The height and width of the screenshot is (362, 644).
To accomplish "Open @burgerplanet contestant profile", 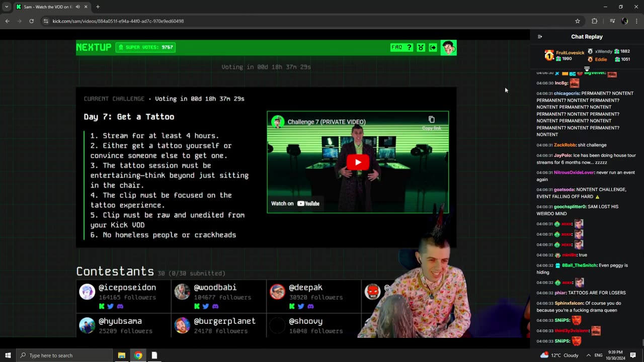I will (224, 321).
